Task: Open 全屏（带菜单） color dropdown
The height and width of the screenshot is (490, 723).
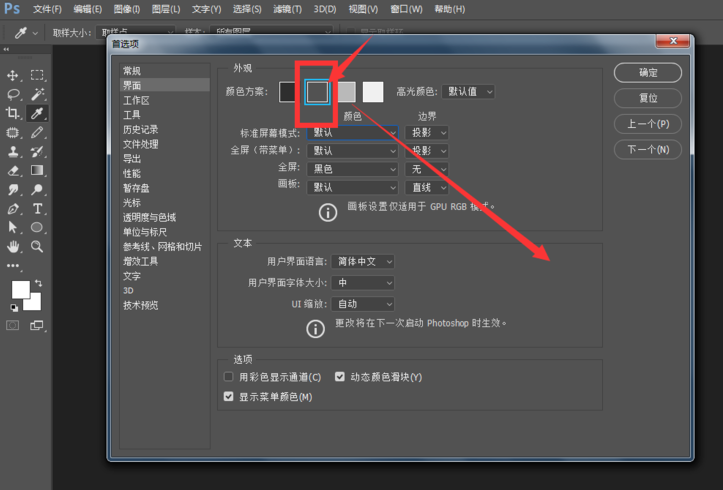Action: pos(353,151)
